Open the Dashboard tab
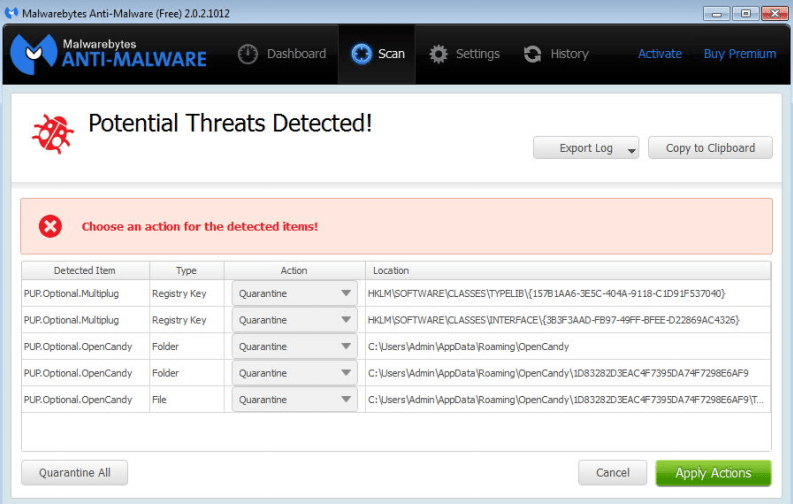Viewport: 793px width, 504px height. coord(282,54)
